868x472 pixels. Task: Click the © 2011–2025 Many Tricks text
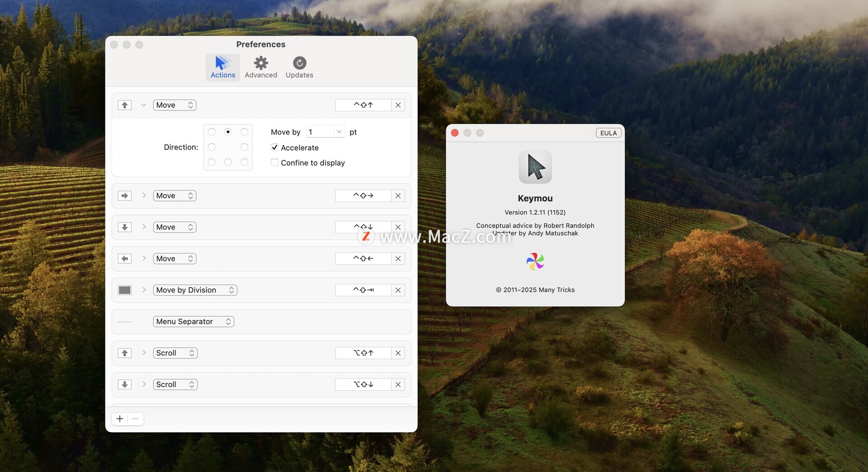[535, 290]
